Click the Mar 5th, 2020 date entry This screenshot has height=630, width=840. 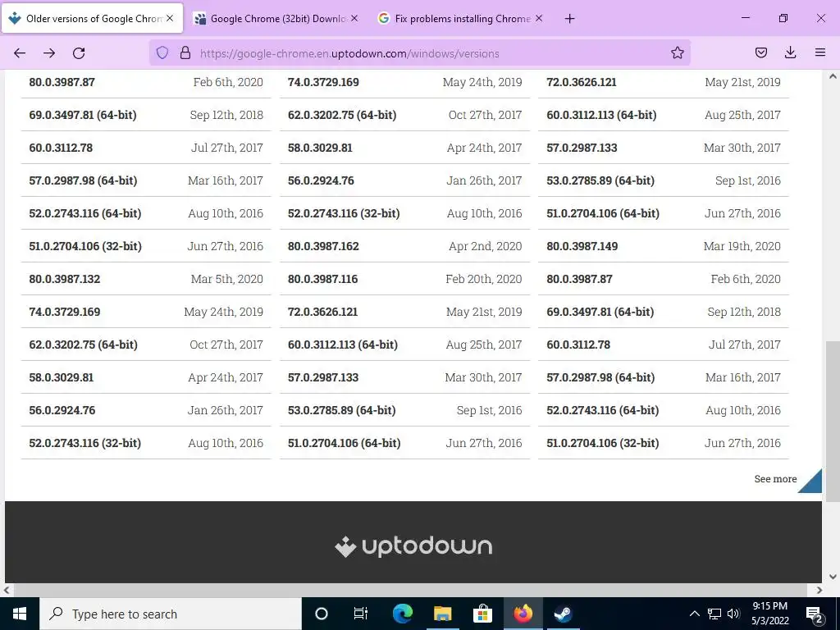coord(227,279)
